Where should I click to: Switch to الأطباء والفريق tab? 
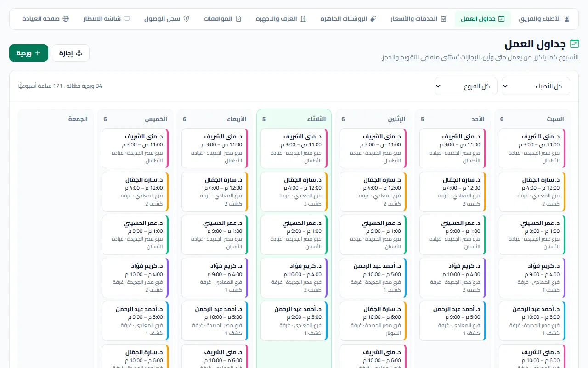(544, 19)
